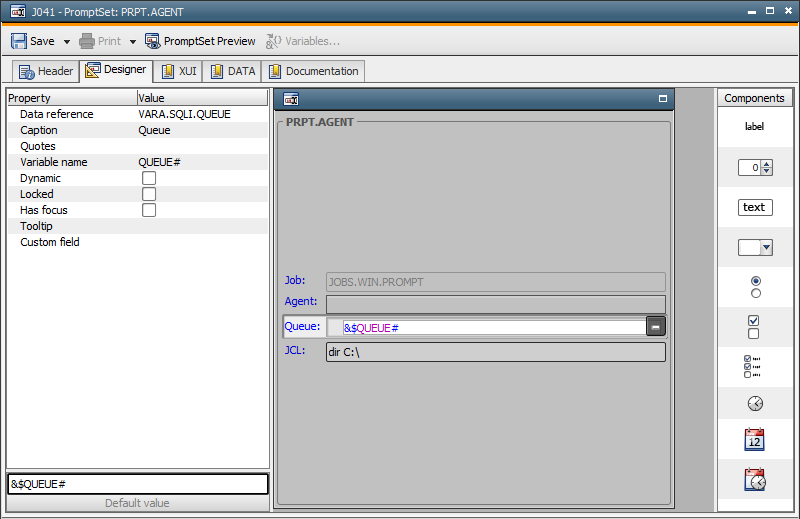This screenshot has width=800, height=519.
Task: Open the Print dropdown arrow
Action: 133,42
